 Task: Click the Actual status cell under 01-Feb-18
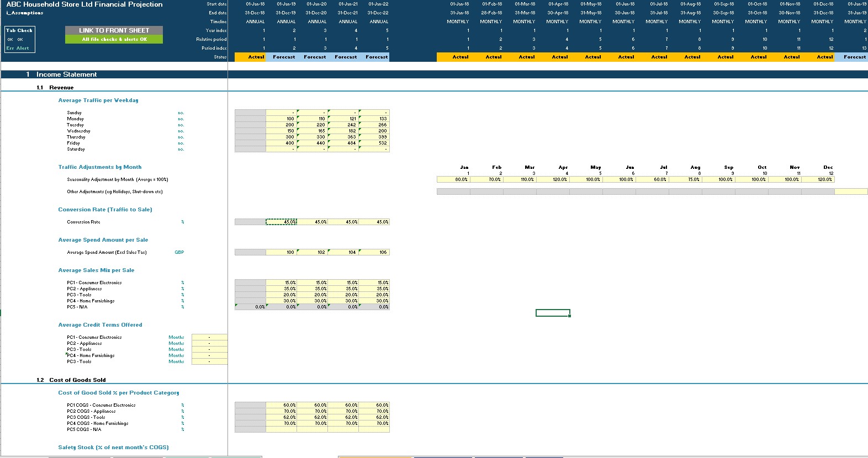pos(486,57)
